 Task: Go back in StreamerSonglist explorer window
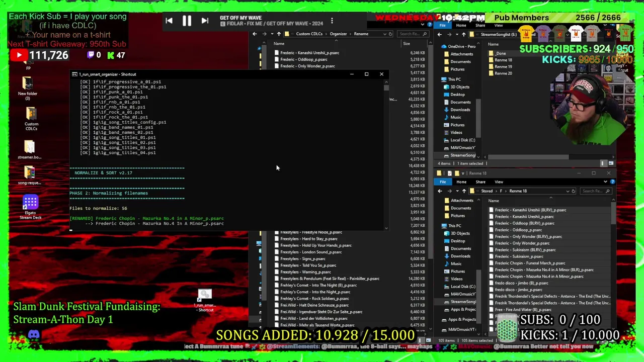[x=439, y=35]
